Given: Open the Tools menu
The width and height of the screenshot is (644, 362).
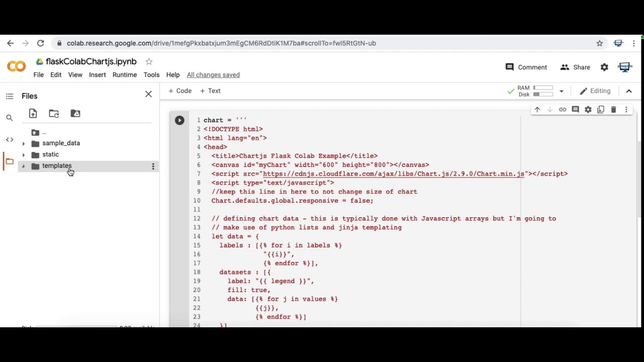Looking at the screenshot, I should [x=151, y=75].
